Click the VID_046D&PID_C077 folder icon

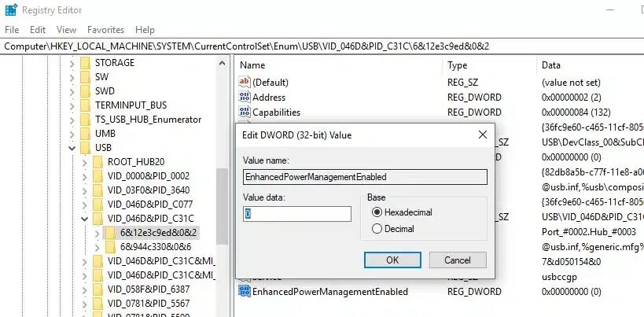(98, 205)
